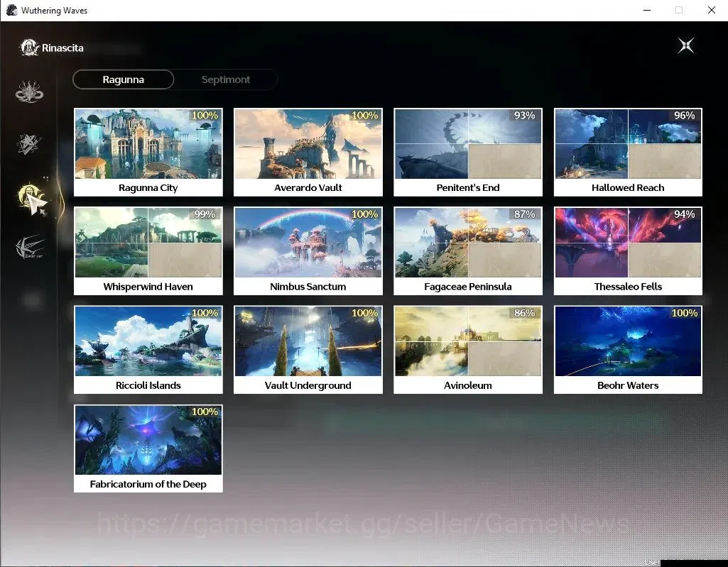Screen dimensions: 728x567
Task: Open the Whisperwind Haven area card
Action: [148, 251]
